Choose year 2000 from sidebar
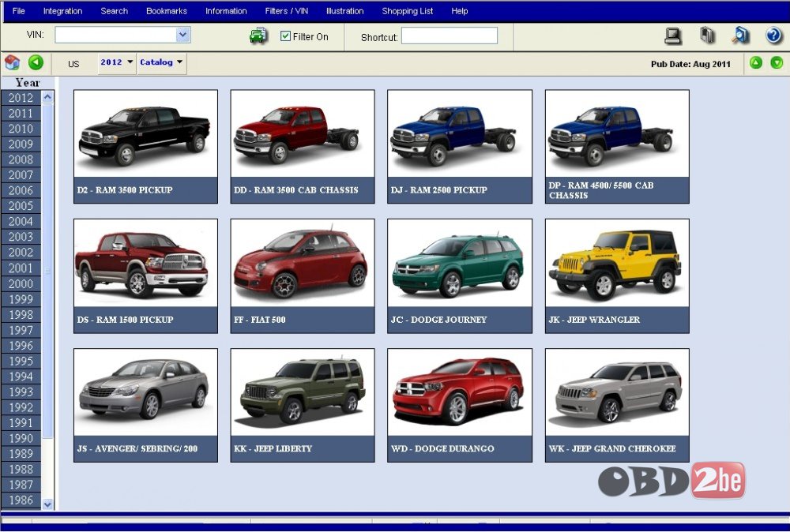The image size is (790, 532). coord(21,283)
